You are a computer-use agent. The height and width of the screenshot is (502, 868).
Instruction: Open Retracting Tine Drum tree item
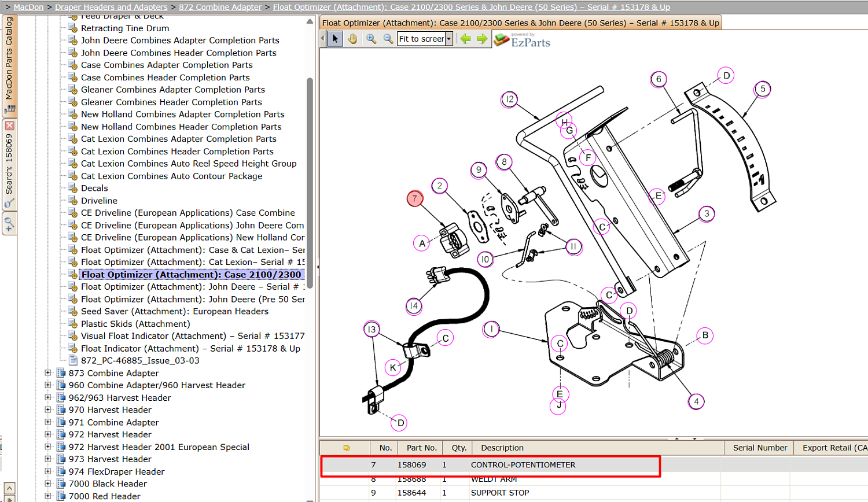click(x=125, y=28)
